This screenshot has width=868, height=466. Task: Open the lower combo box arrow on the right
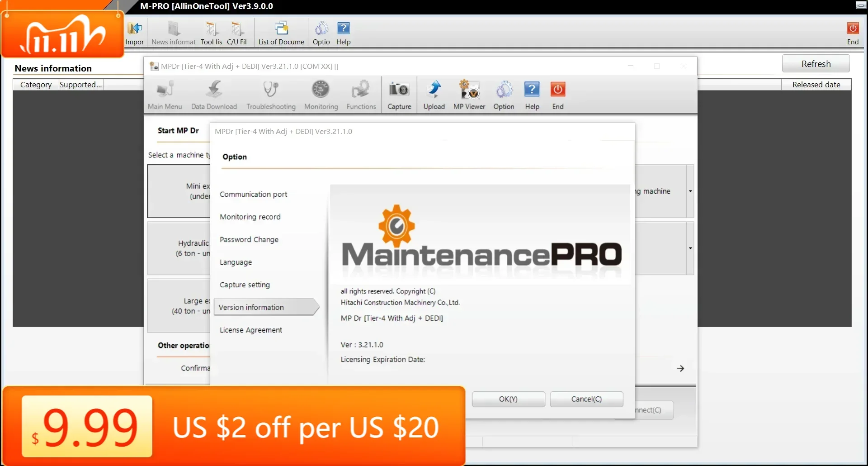[x=690, y=248]
